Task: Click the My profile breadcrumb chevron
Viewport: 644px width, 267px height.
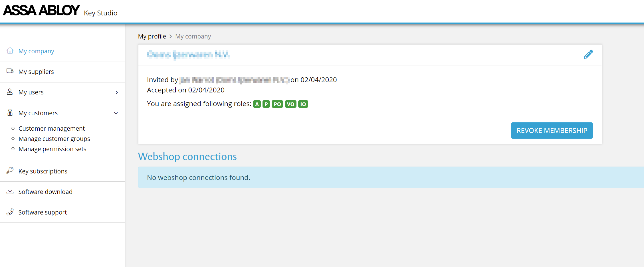Action: [170, 36]
